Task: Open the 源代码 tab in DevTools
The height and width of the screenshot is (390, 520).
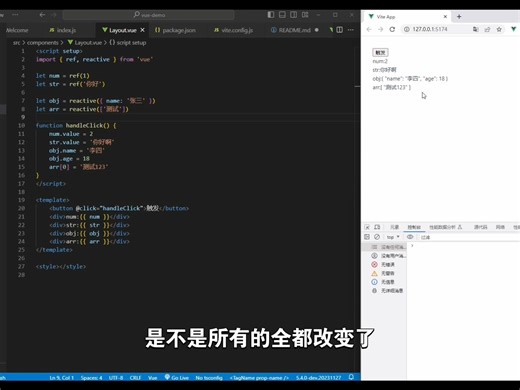Action: [481, 227]
